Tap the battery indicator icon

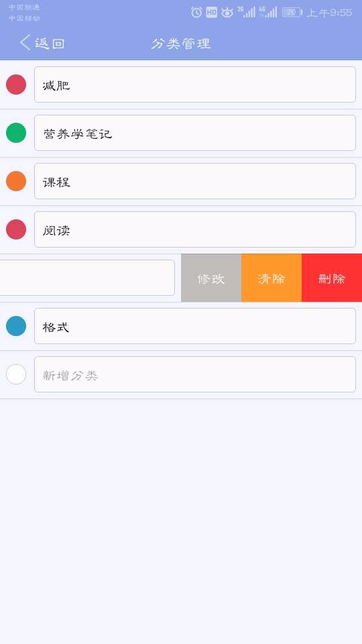292,12
